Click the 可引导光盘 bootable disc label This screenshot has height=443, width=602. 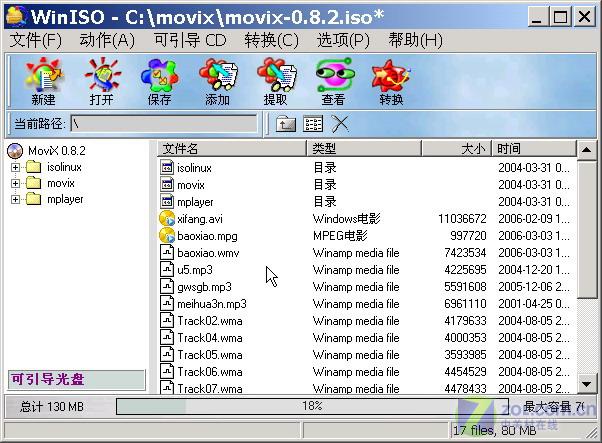[x=76, y=379]
